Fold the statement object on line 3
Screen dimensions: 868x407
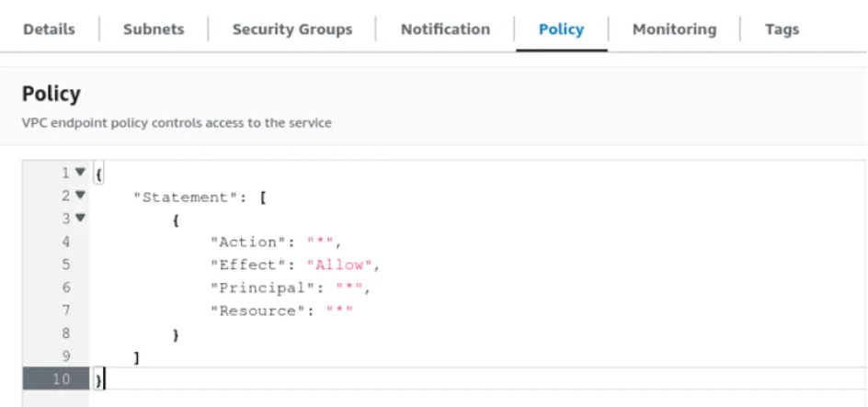(80, 219)
